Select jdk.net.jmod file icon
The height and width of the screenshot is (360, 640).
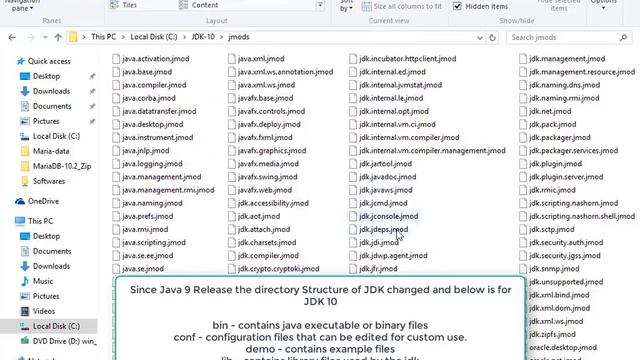pyautogui.click(x=523, y=111)
